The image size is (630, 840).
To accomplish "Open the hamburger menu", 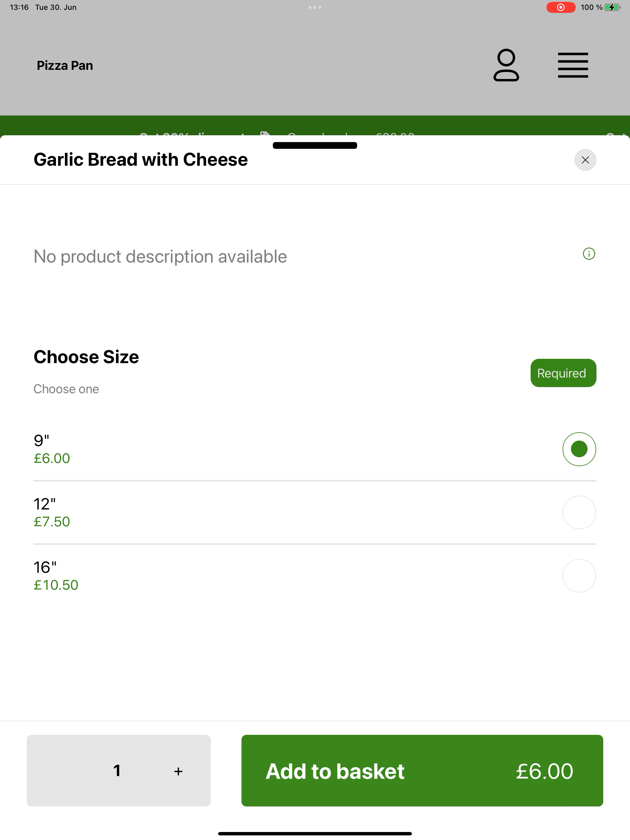I will pyautogui.click(x=573, y=65).
